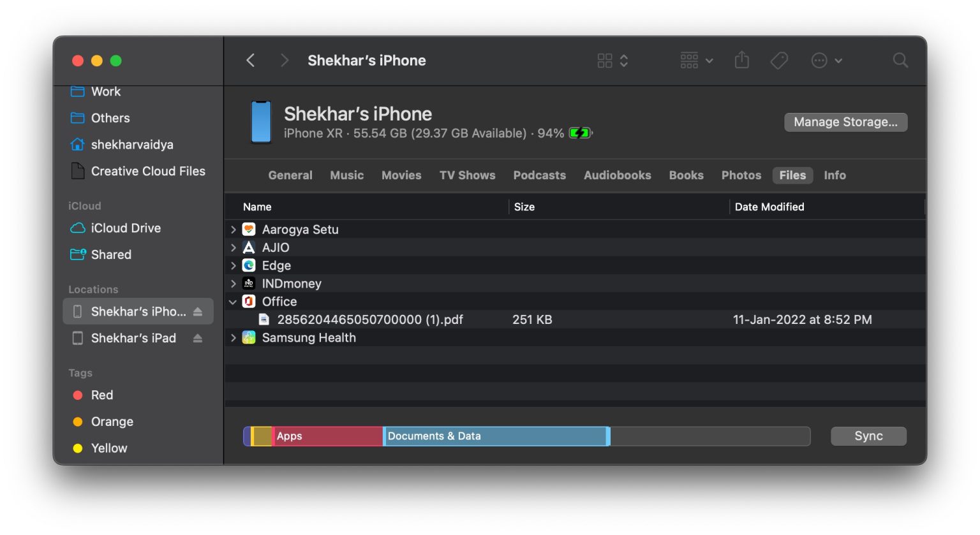Click the Search magnifier icon
Screen dimensions: 980x535
tap(900, 61)
